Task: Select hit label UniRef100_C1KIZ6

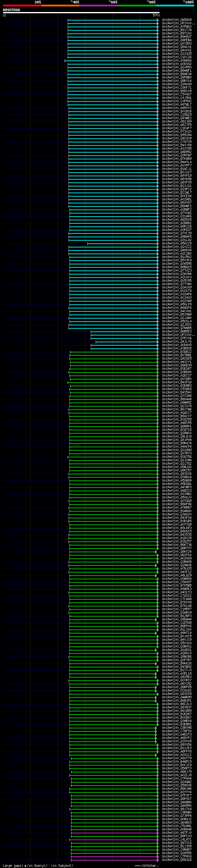Action: 177,57
